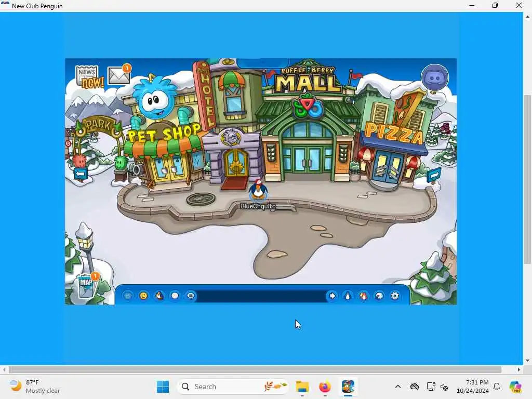Open the weather widget showing 87°F

click(34, 387)
